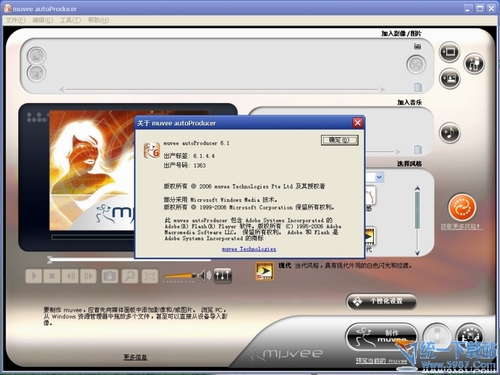Click the round shuffle icon in media panel

[416, 65]
